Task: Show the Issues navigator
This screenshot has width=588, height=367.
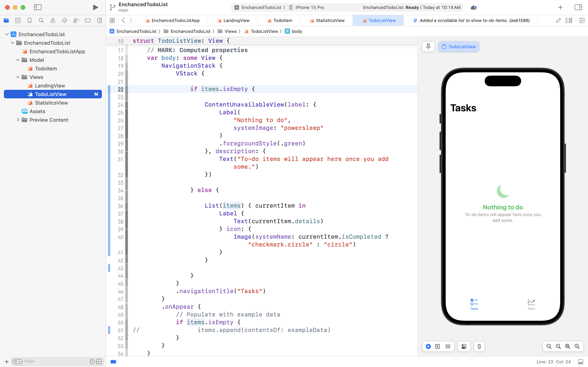Action: click(53, 20)
